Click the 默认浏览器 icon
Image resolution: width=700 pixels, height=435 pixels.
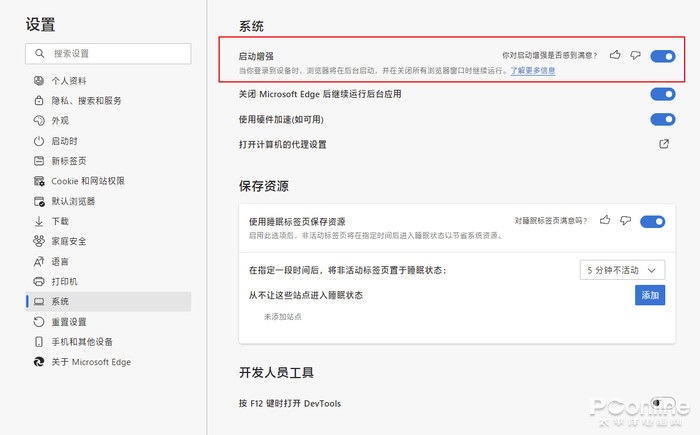[x=39, y=201]
